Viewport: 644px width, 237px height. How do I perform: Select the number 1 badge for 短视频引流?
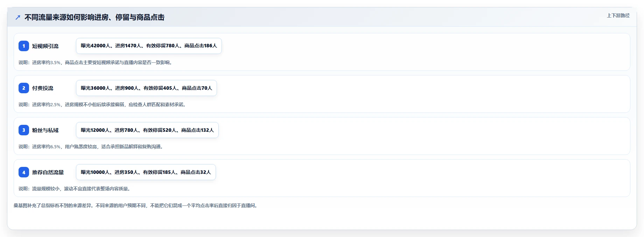point(24,46)
